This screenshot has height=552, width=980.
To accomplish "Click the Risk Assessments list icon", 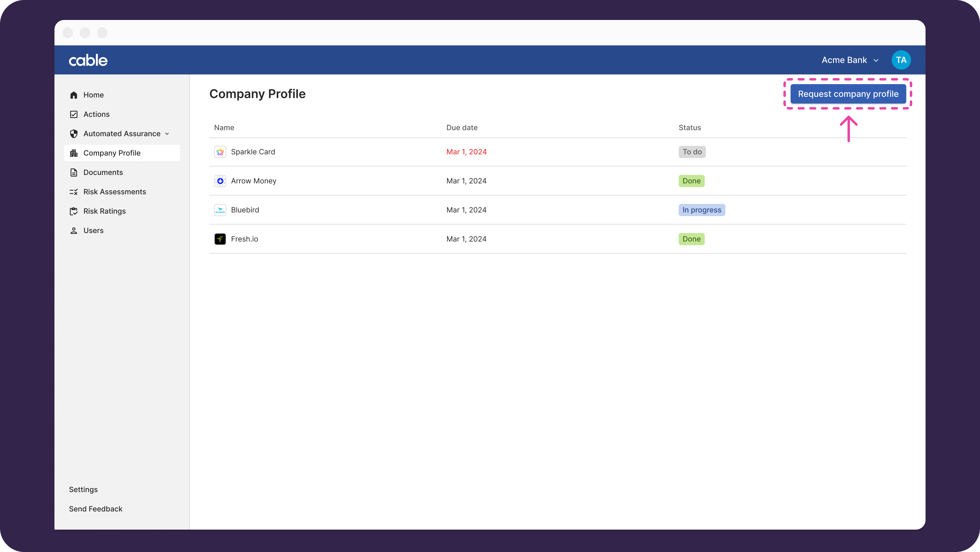I will coord(74,192).
